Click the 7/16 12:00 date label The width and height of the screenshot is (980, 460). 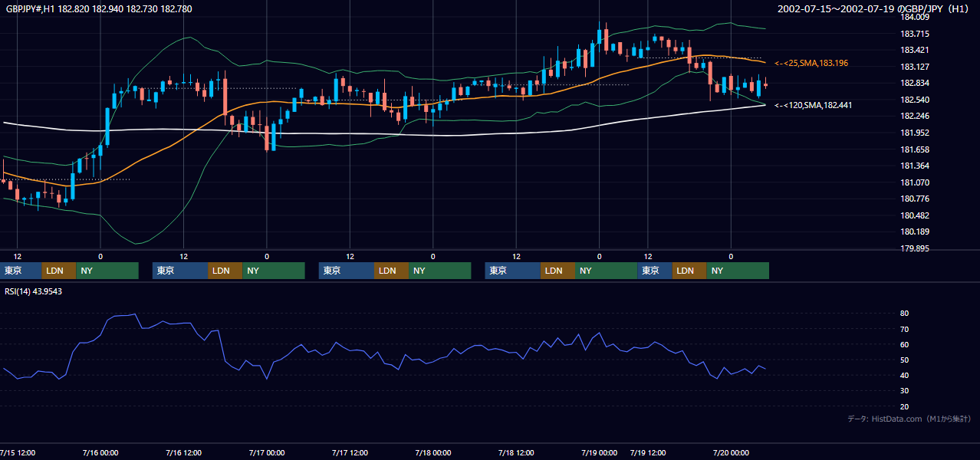click(183, 453)
